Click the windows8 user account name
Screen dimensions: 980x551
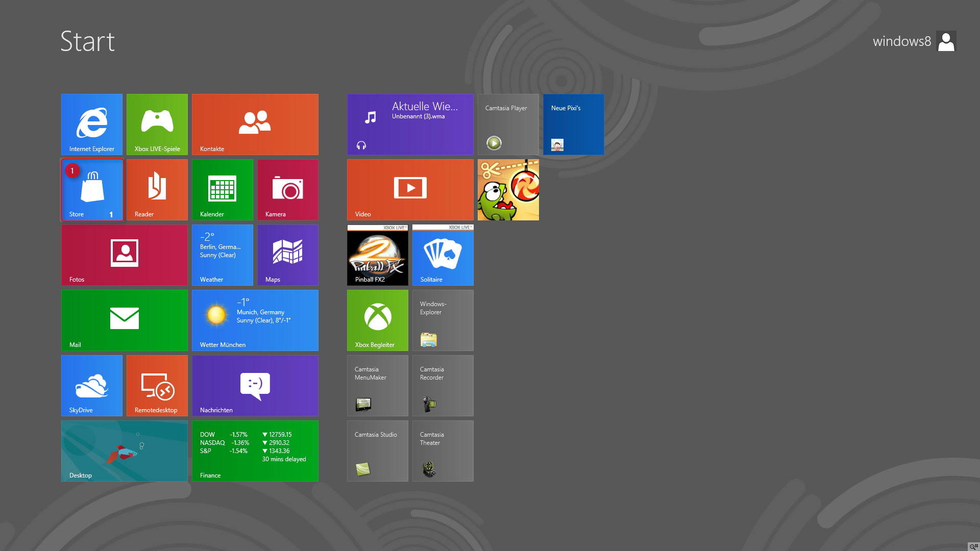tap(902, 41)
